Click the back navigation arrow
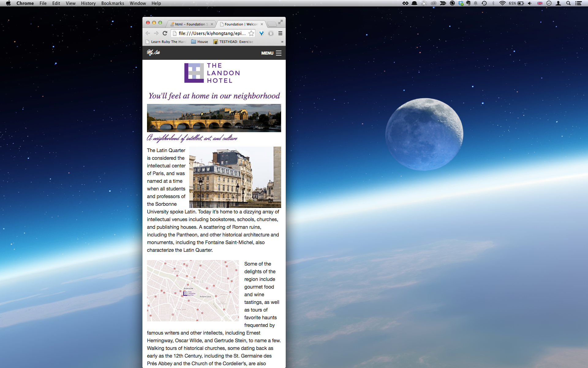 point(148,33)
